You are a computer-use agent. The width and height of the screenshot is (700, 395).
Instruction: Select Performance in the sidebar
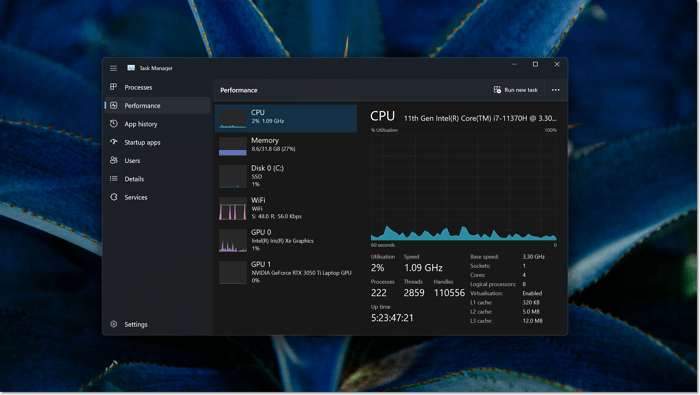[x=157, y=105]
